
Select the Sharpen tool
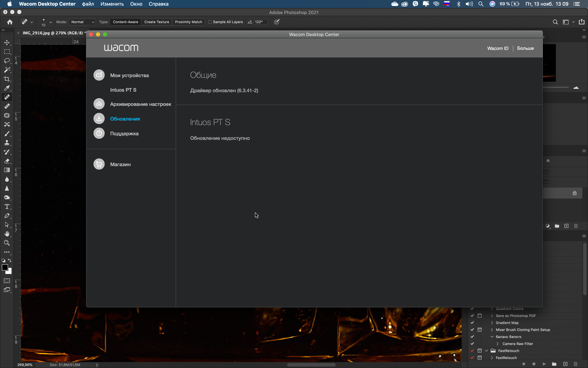pyautogui.click(x=7, y=188)
